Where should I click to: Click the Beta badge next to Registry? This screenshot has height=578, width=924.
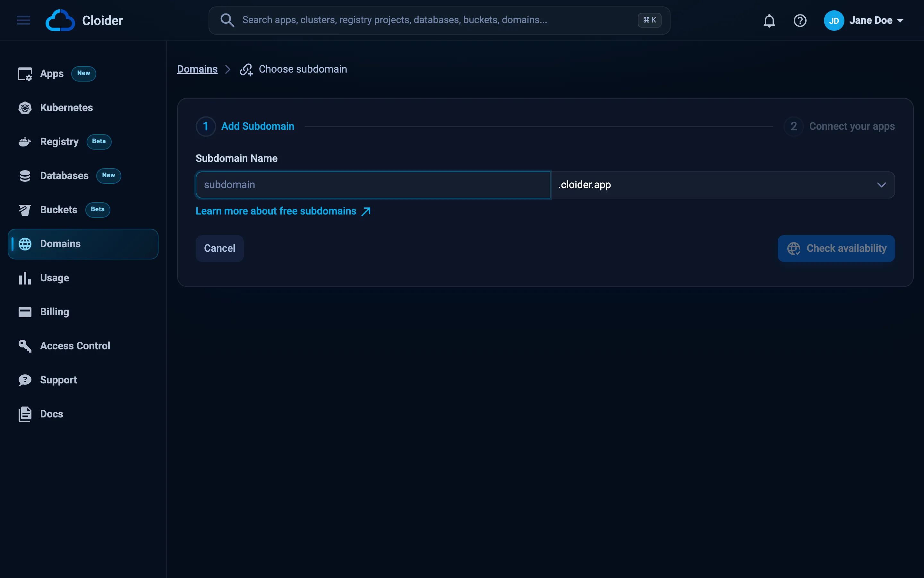[99, 141]
